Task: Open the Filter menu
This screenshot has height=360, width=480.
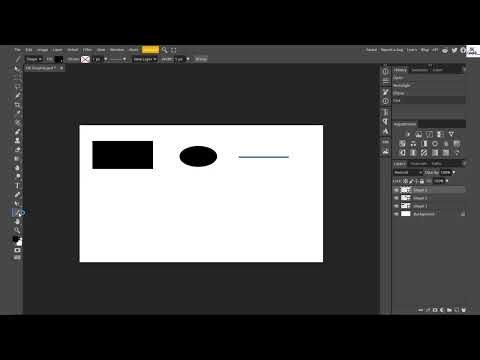Action: [x=87, y=50]
